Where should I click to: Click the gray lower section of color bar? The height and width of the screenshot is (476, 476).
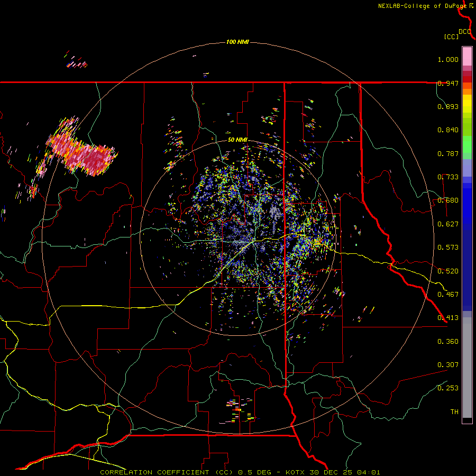pos(467,368)
